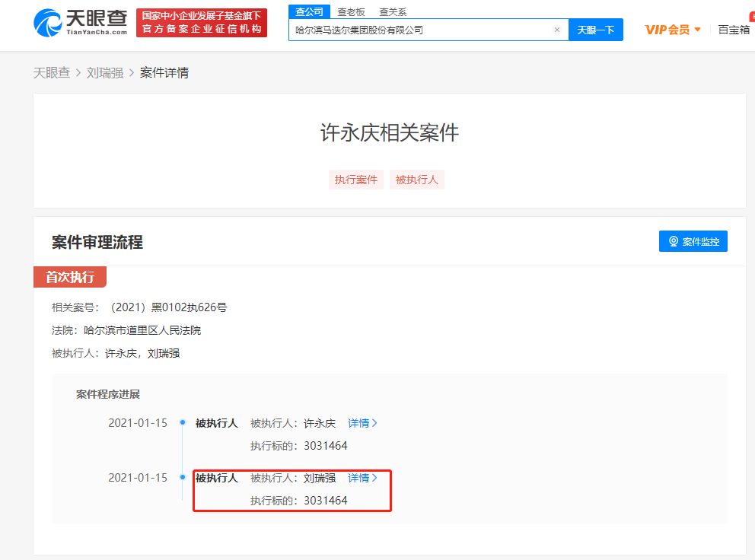Select the 查关系 search tab

click(x=393, y=12)
